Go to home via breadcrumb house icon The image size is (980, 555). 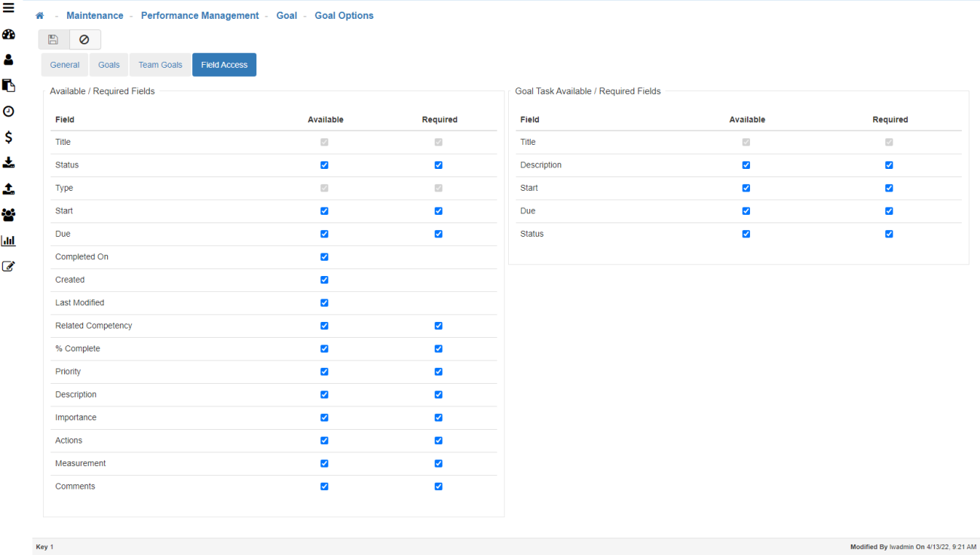tap(40, 16)
